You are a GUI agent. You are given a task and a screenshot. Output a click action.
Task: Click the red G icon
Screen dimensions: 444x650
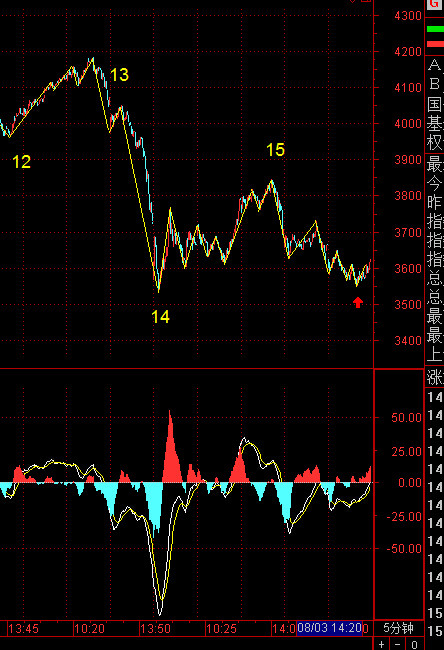coord(434,4)
